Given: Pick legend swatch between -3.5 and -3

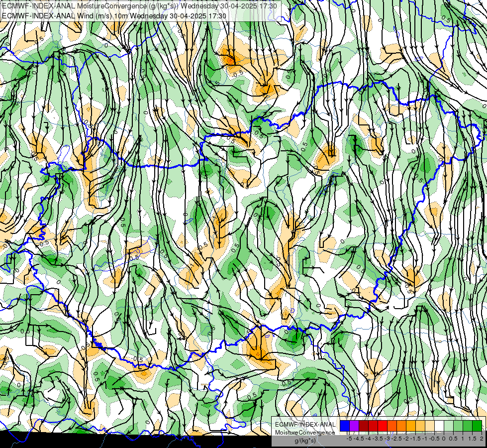Looking at the screenshot, I should (383, 426).
